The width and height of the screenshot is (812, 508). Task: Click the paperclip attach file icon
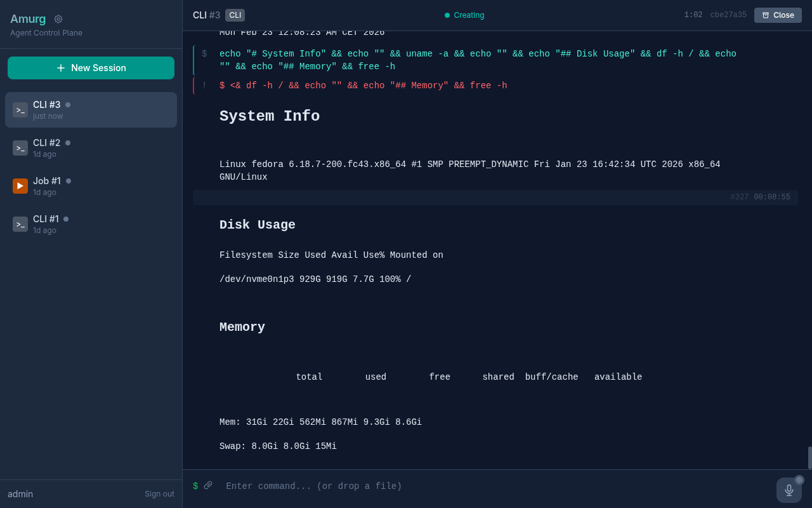click(x=208, y=485)
